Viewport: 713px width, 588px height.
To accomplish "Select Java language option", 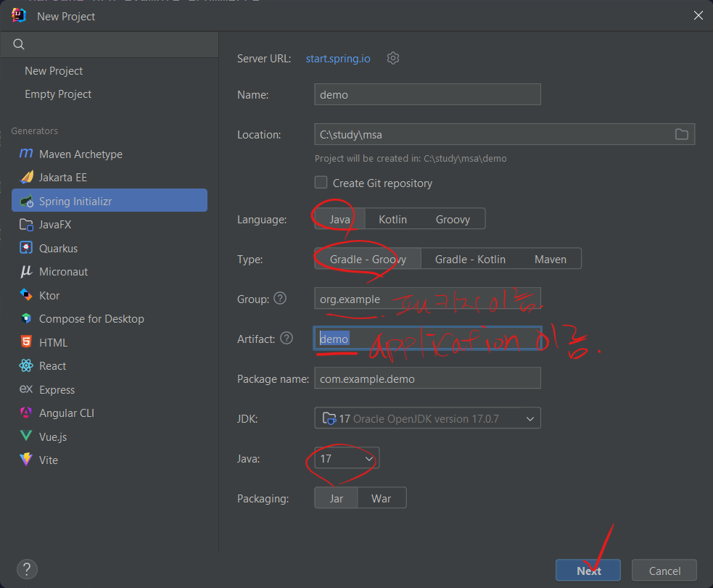I will pos(339,219).
